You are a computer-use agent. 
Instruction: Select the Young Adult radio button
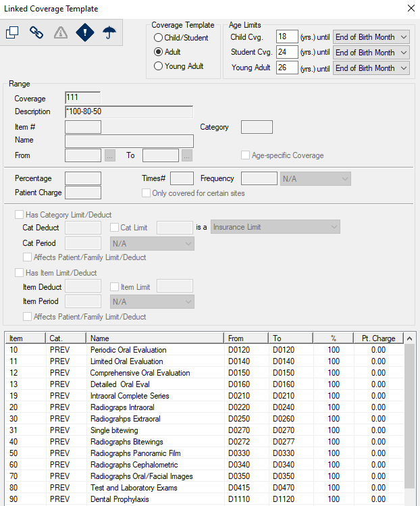point(159,66)
